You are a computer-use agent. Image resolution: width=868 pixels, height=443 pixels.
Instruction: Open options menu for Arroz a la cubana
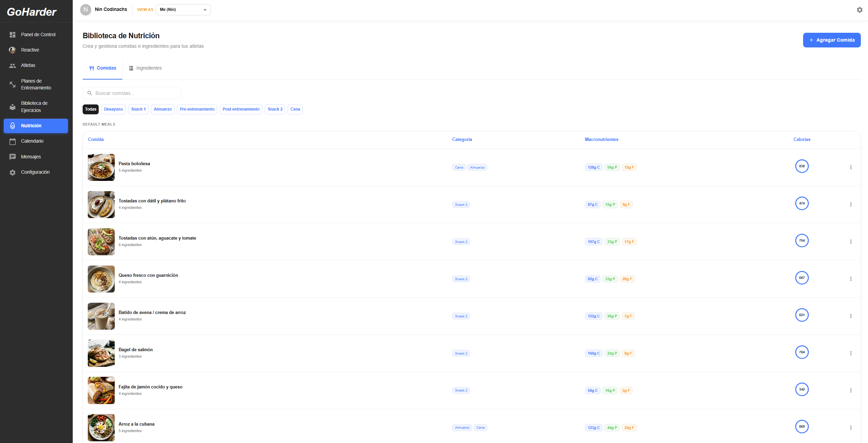pyautogui.click(x=851, y=428)
